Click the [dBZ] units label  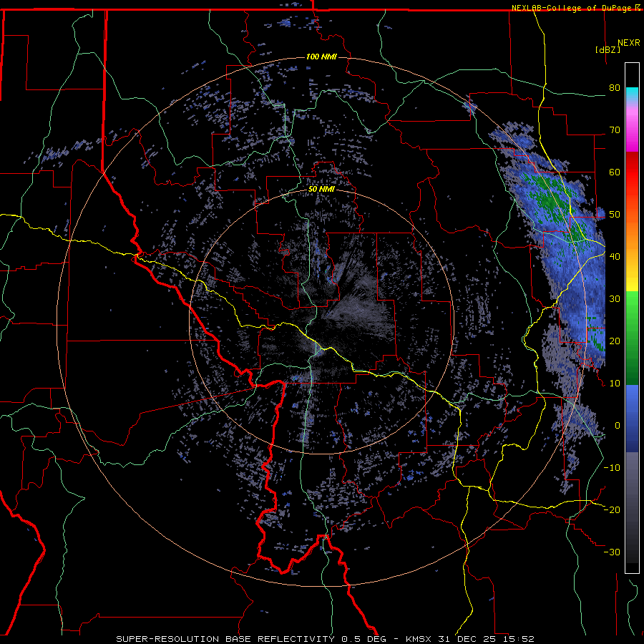coord(608,49)
